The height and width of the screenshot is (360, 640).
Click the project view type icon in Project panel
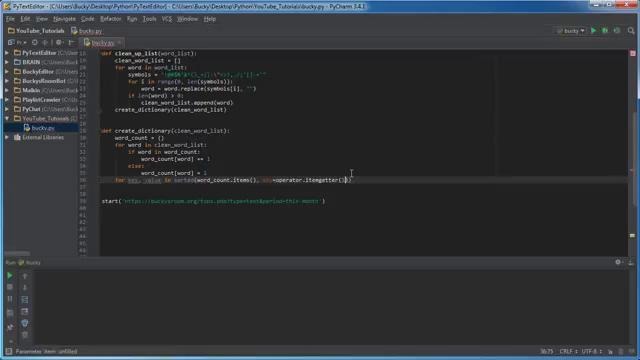click(11, 42)
